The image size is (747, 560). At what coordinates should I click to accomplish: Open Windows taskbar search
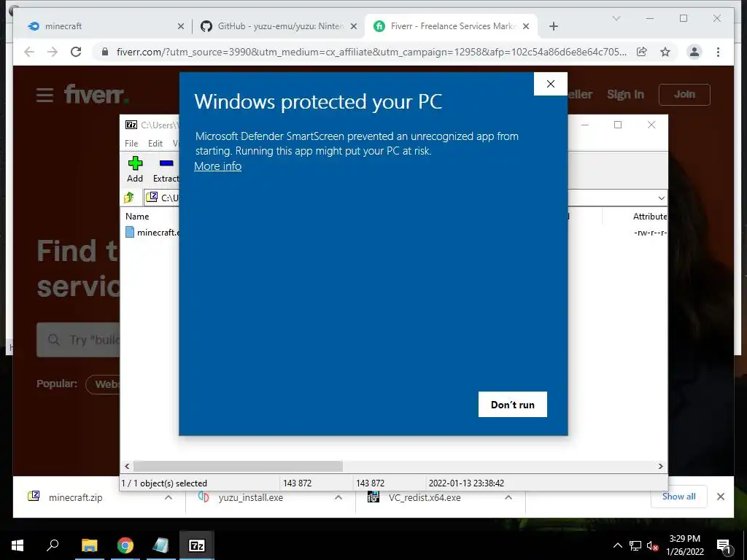click(x=53, y=545)
